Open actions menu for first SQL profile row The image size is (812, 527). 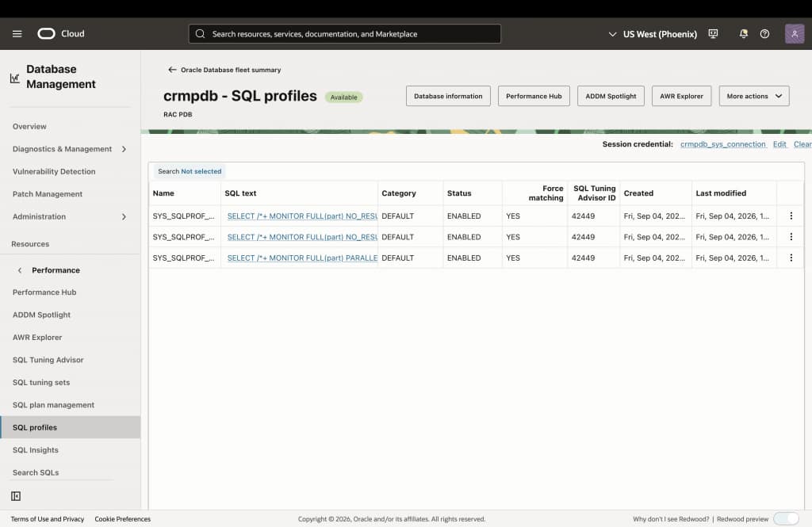coord(791,216)
